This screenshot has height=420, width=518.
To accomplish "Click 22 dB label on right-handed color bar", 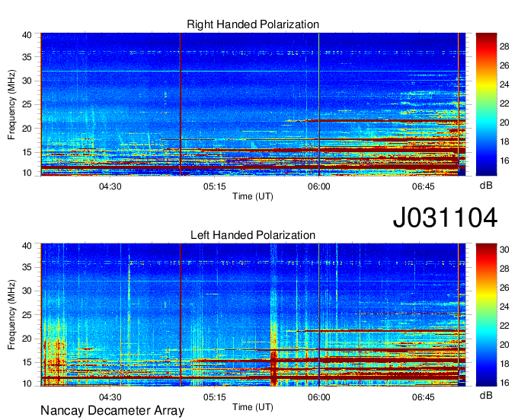I will (x=504, y=103).
